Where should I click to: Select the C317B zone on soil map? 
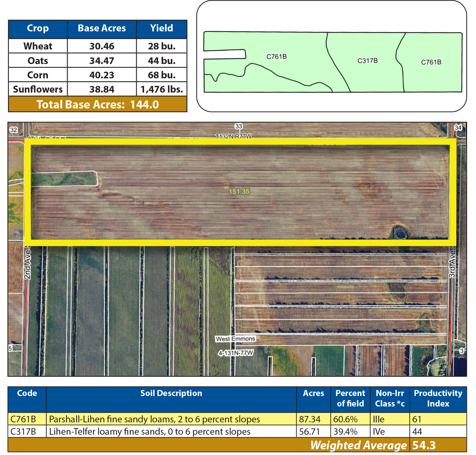click(367, 61)
